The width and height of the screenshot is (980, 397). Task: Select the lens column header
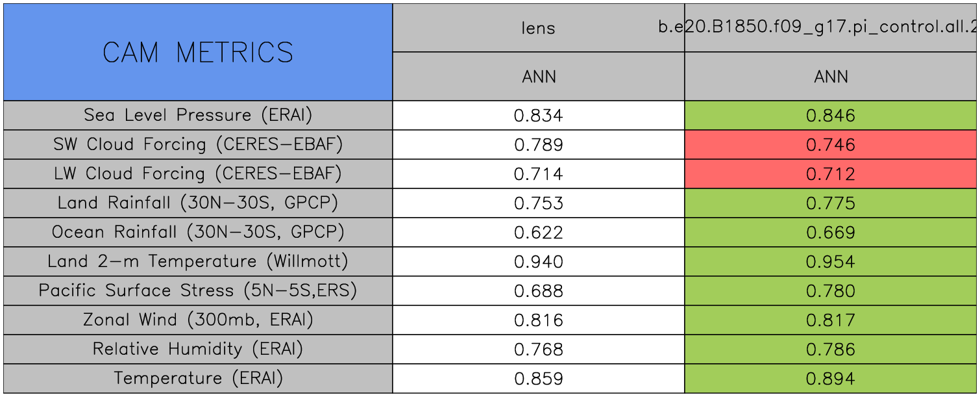(x=539, y=28)
